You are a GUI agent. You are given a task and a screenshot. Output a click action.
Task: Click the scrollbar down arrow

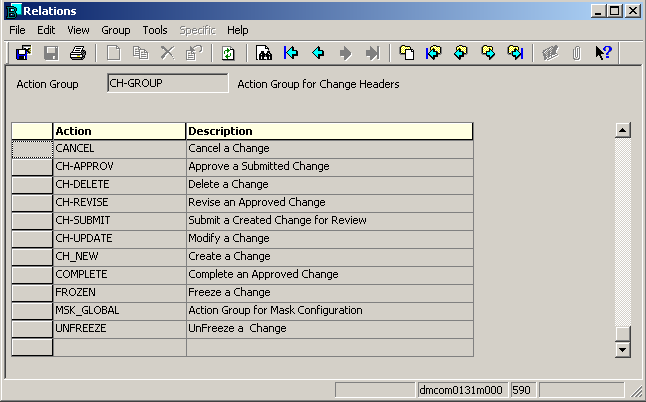(622, 350)
